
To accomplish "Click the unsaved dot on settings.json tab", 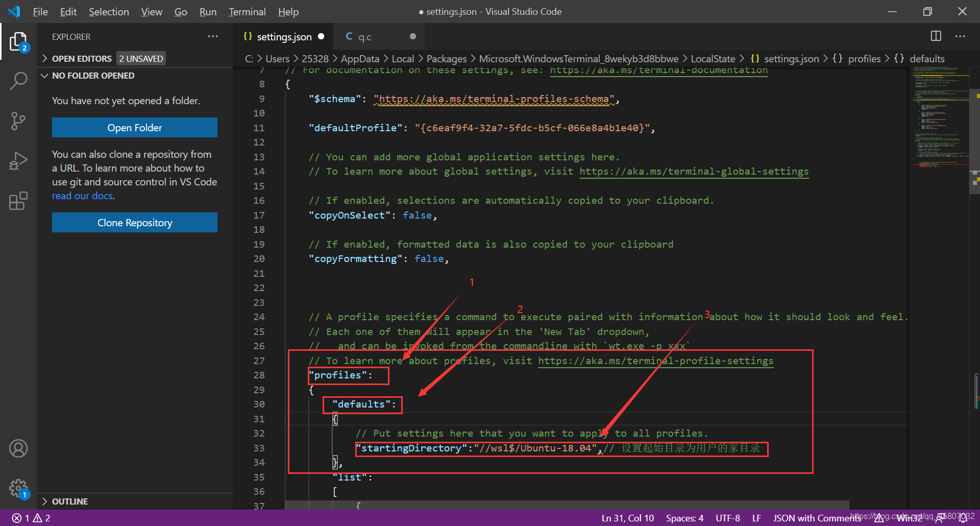I will 321,36.
